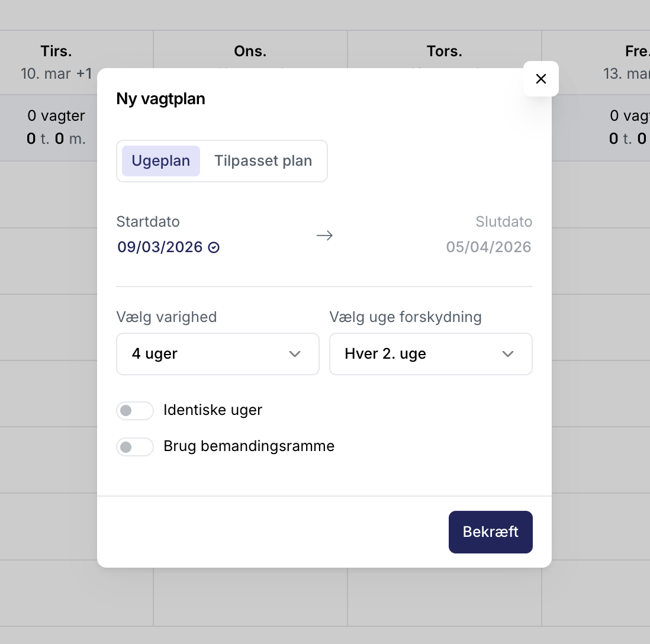Select the Ons. day column header
Image resolution: width=650 pixels, height=644 pixels.
[250, 51]
